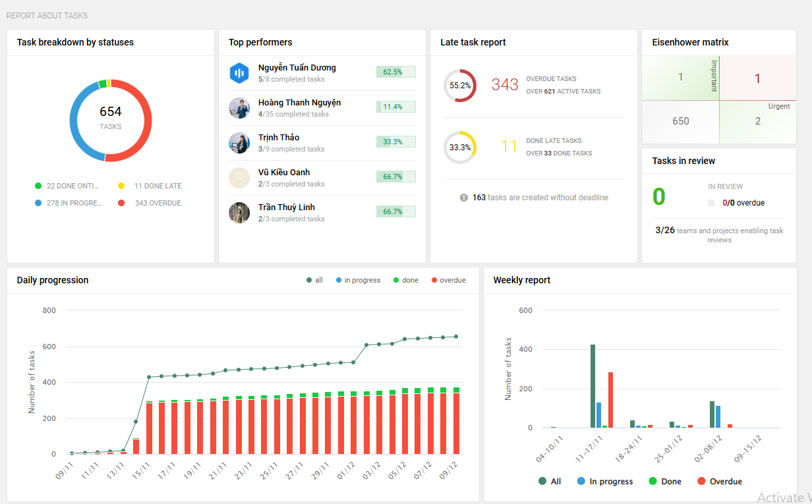Image resolution: width=812 pixels, height=504 pixels.
Task: Click Eisenhower important-not-urgent quadrant with 1
Action: coord(680,78)
